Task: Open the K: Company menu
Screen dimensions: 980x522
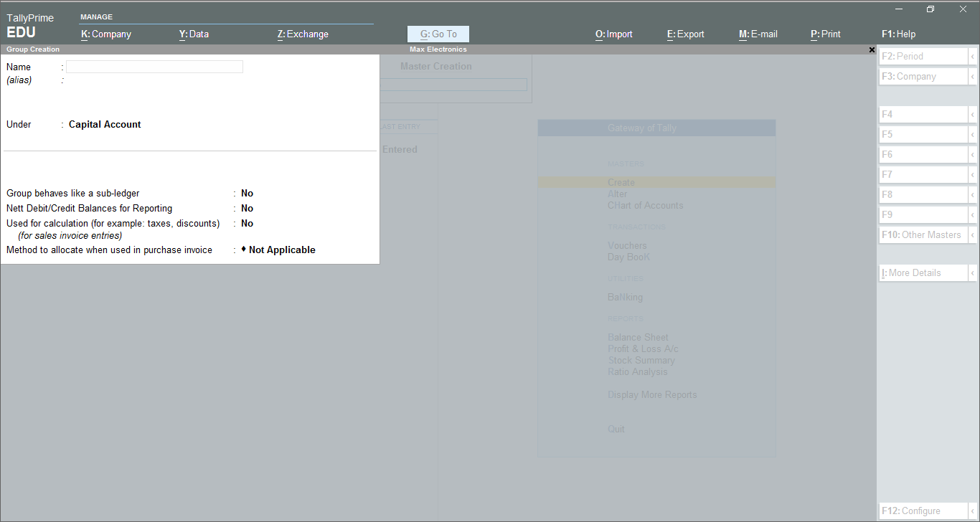Action: [106, 34]
